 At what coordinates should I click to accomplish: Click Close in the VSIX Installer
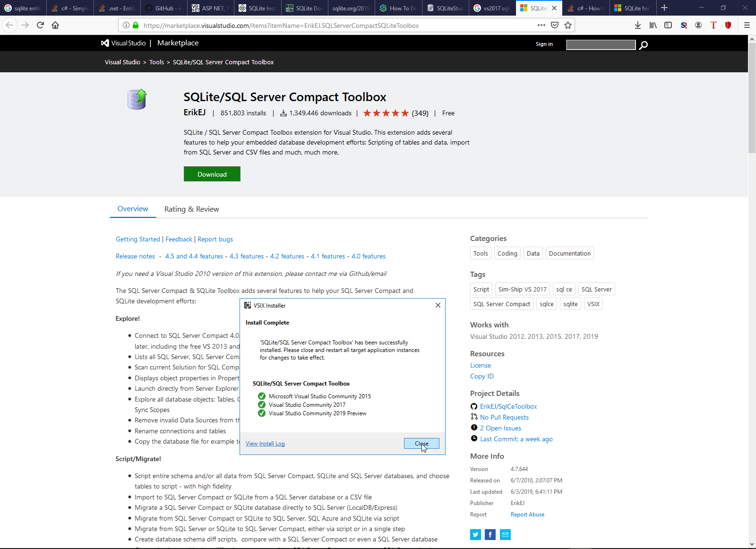421,444
